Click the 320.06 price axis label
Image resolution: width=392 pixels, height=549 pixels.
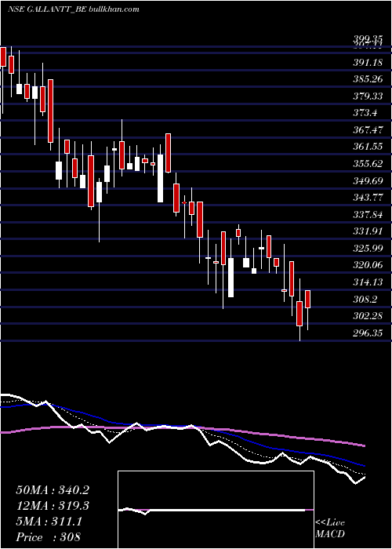pos(368,265)
